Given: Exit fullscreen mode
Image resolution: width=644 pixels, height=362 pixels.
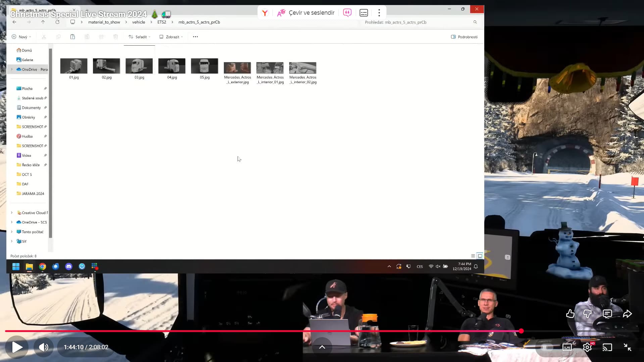Looking at the screenshot, I should click(x=627, y=347).
